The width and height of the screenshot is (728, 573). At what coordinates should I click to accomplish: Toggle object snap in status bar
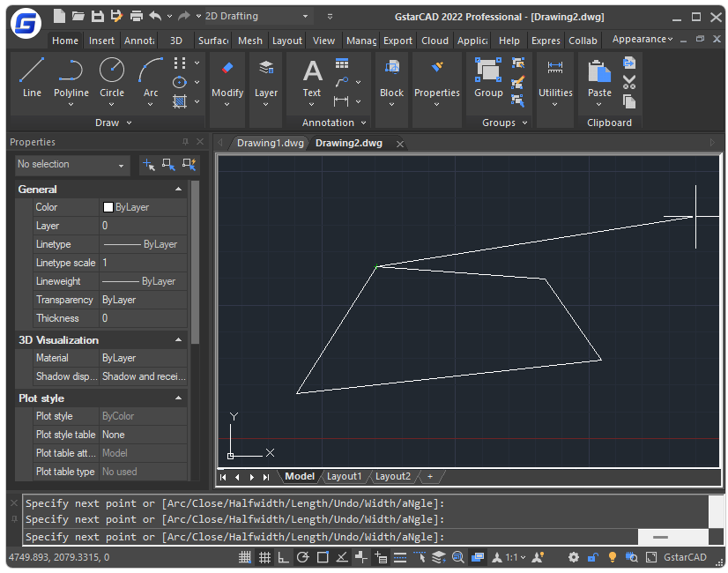[323, 557]
